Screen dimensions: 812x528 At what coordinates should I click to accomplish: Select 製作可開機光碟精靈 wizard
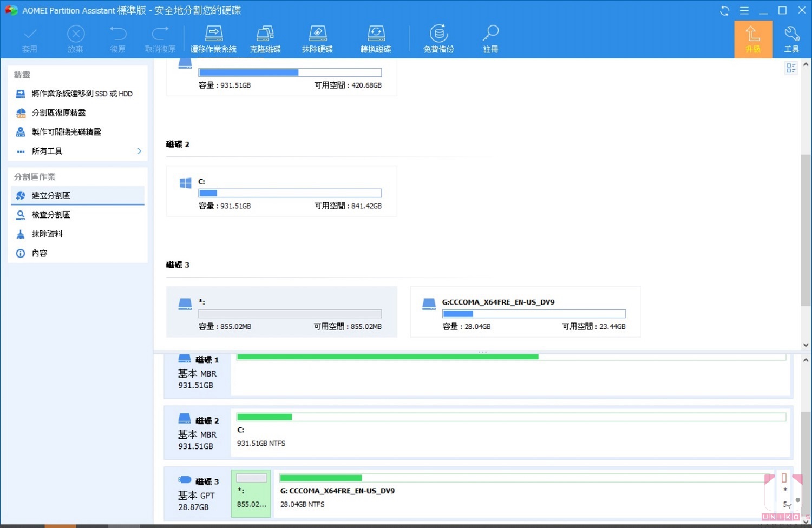78,132
